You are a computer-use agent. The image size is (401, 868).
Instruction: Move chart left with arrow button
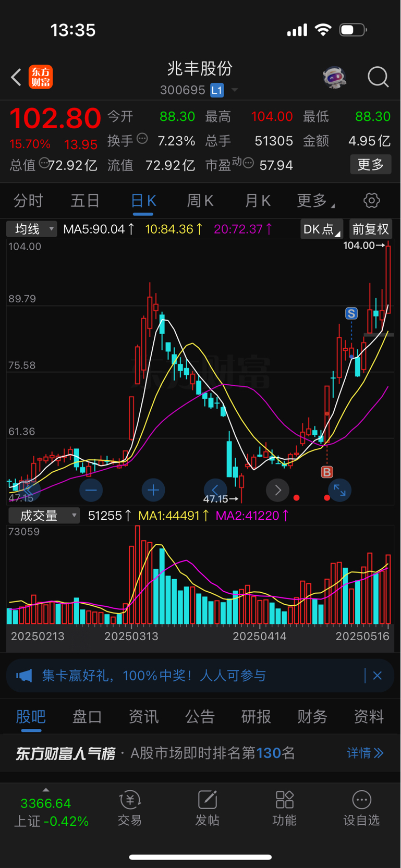tap(215, 490)
